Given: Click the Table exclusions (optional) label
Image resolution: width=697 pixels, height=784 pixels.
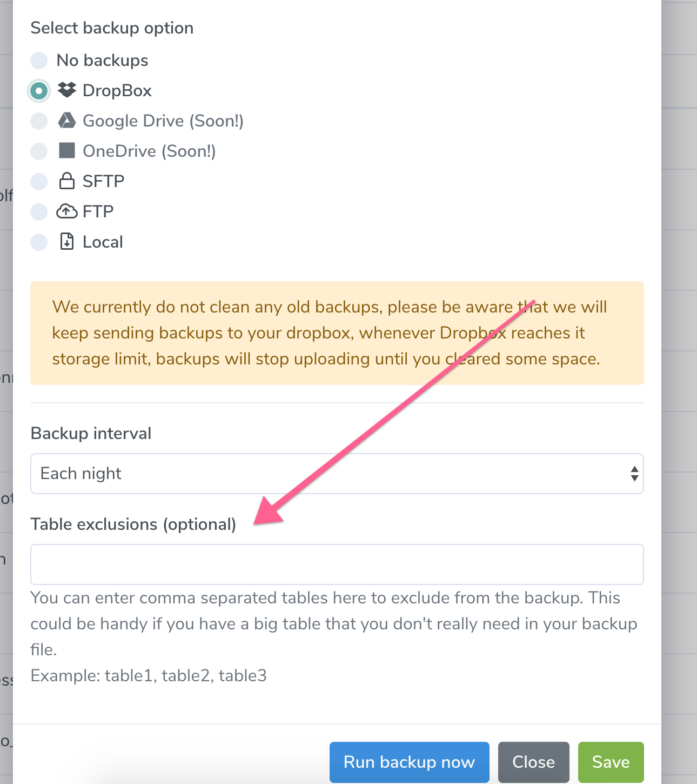Looking at the screenshot, I should click(x=133, y=524).
